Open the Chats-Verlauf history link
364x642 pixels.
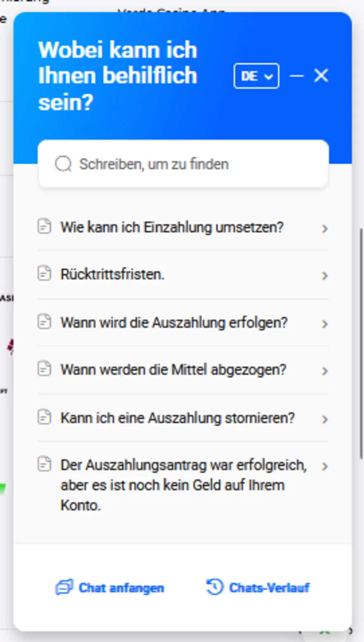(x=258, y=587)
